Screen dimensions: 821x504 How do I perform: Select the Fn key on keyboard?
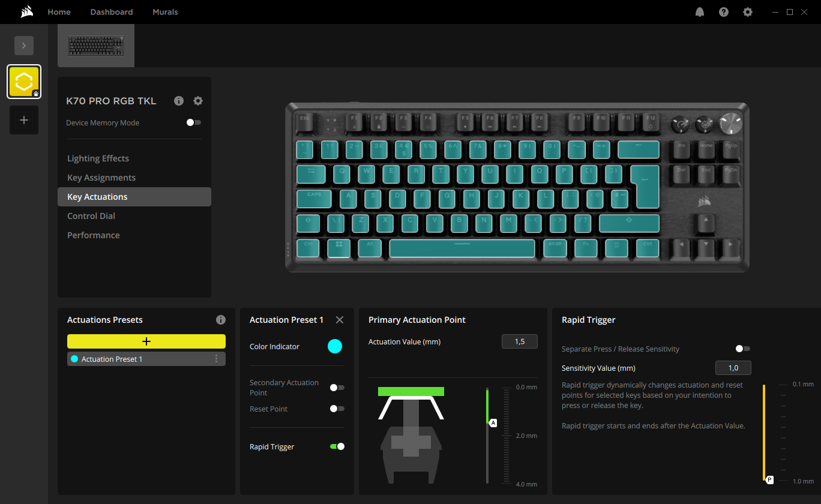pyautogui.click(x=586, y=248)
